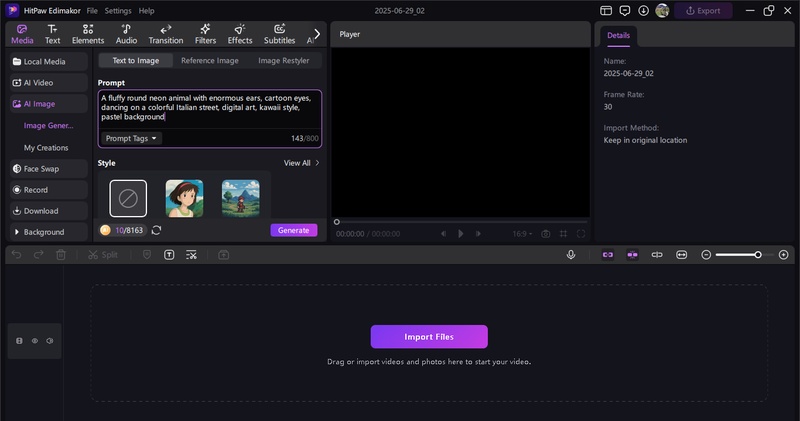Refresh the credits counter next to 10/8163
This screenshot has width=800, height=421.
157,230
